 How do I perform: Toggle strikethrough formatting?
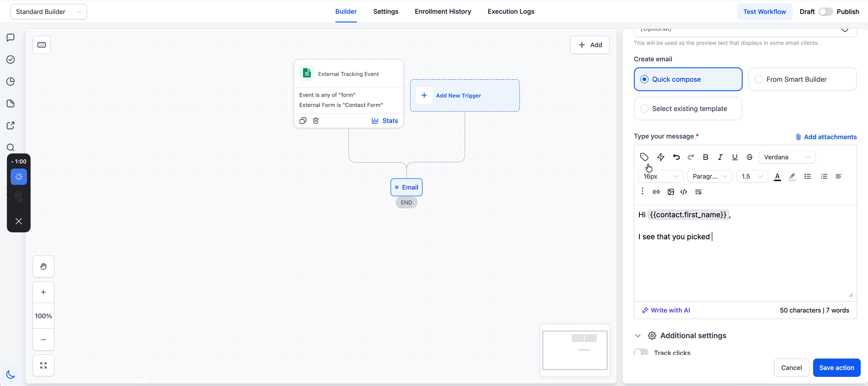point(750,157)
